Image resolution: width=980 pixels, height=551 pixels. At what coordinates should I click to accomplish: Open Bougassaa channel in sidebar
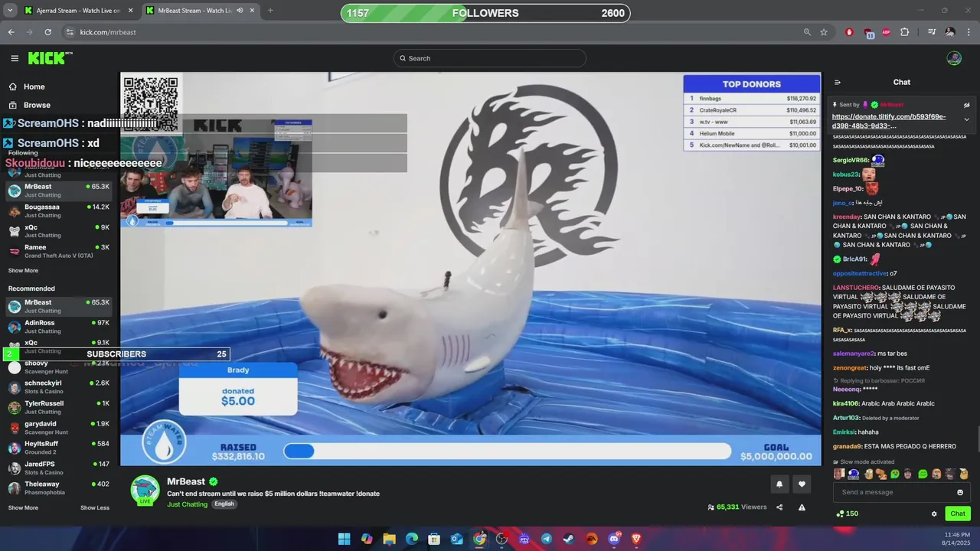point(59,210)
